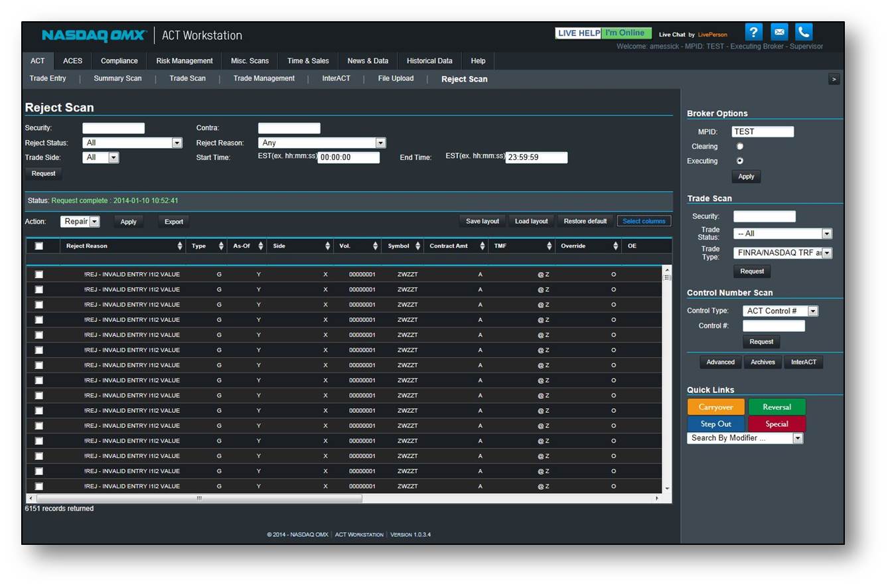The image size is (888, 588).
Task: Click the Control # input field
Action: [x=774, y=326]
